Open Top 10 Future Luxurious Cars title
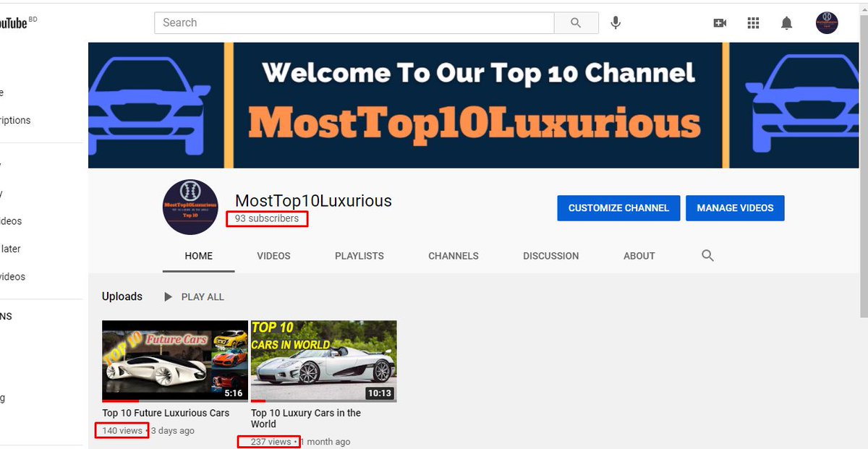The width and height of the screenshot is (868, 449). pos(166,413)
